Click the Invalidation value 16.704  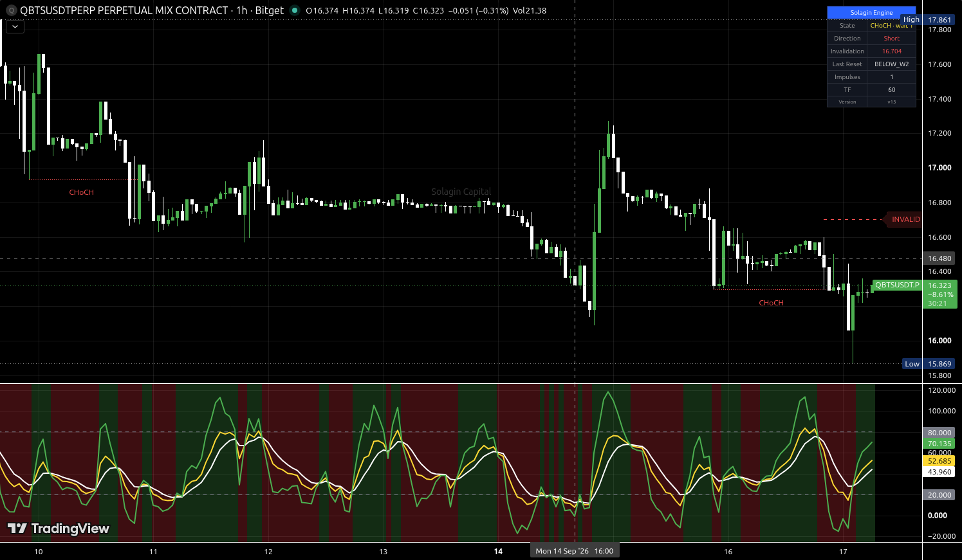click(x=891, y=51)
